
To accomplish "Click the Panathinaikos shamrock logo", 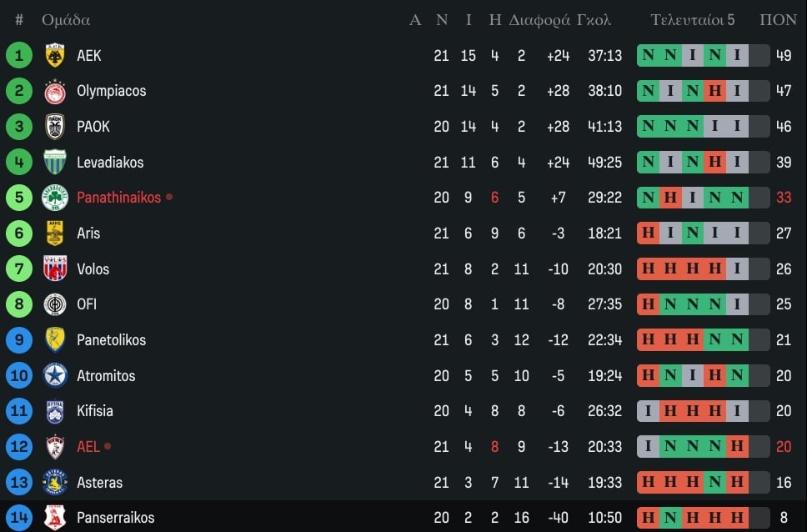I will point(55,198).
